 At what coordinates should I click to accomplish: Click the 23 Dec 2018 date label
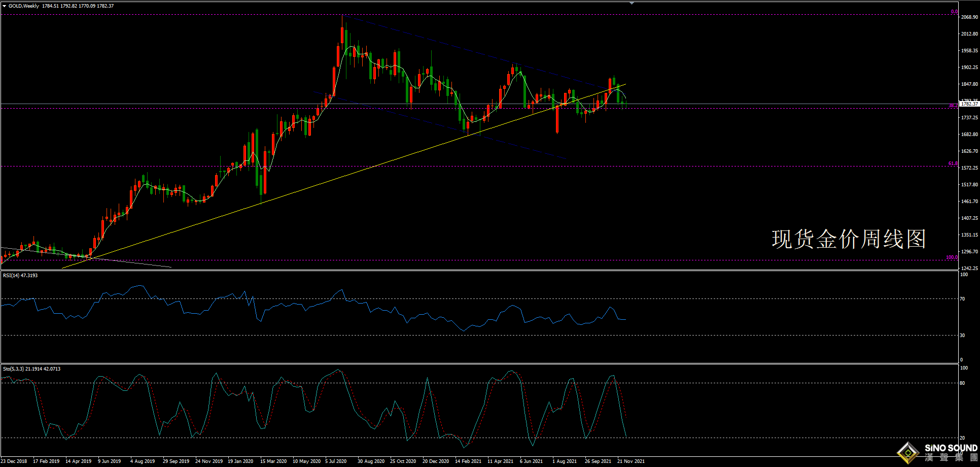tap(14, 461)
